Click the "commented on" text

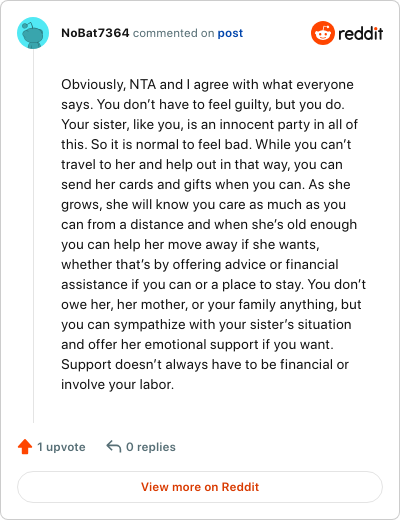coord(173,33)
